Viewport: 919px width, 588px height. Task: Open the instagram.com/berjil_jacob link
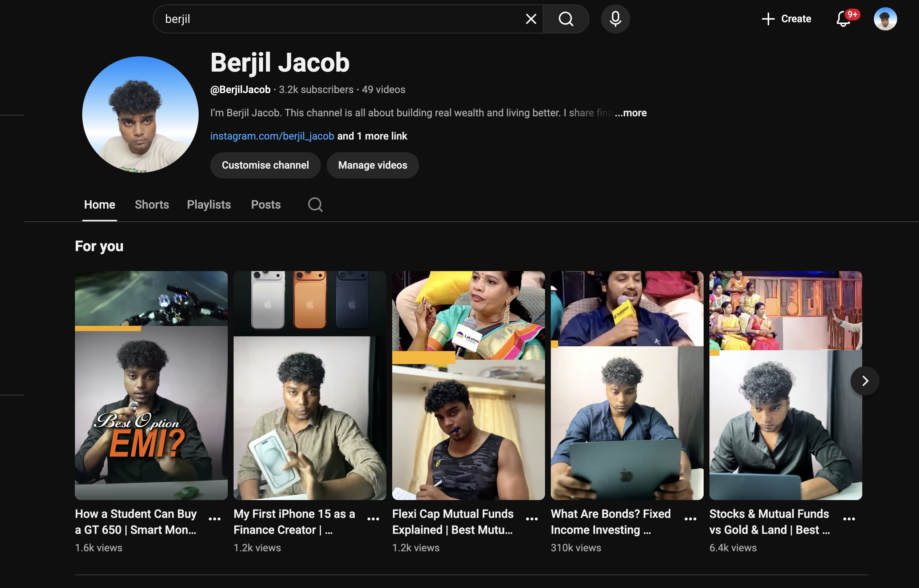[272, 136]
